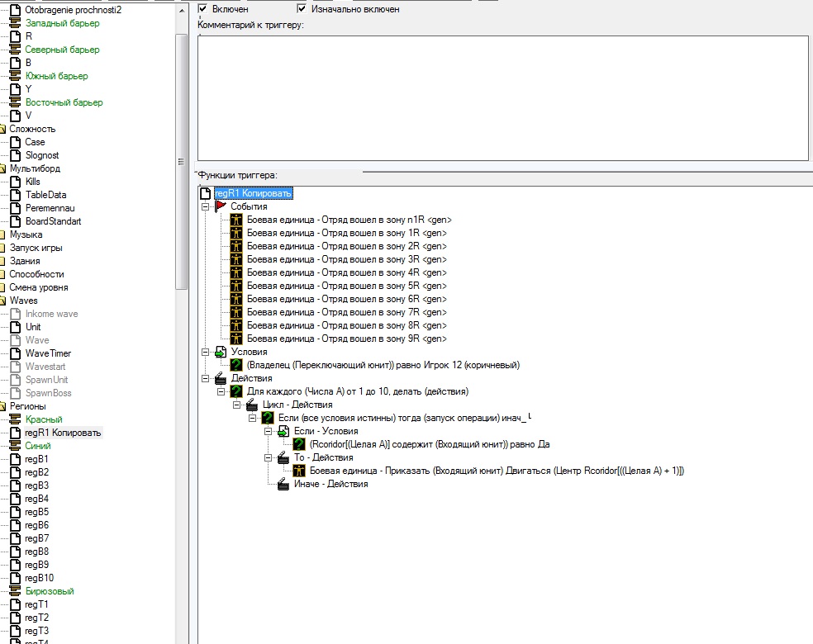The image size is (813, 644).
Task: Select the Приказать Двигаться action row
Action: coord(497,471)
